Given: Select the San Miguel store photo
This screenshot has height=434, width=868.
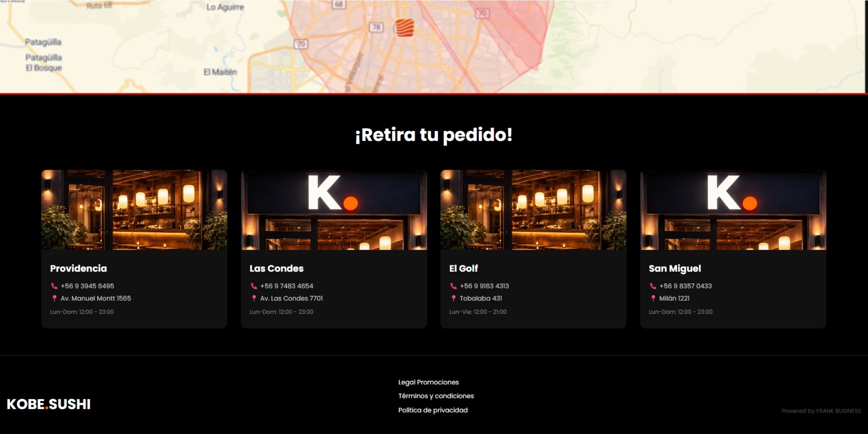Looking at the screenshot, I should click(x=733, y=210).
